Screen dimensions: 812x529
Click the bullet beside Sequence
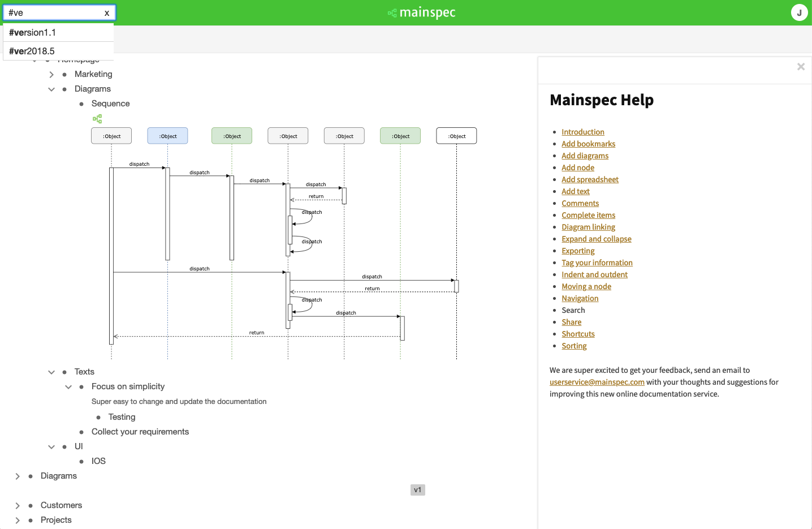pyautogui.click(x=81, y=104)
